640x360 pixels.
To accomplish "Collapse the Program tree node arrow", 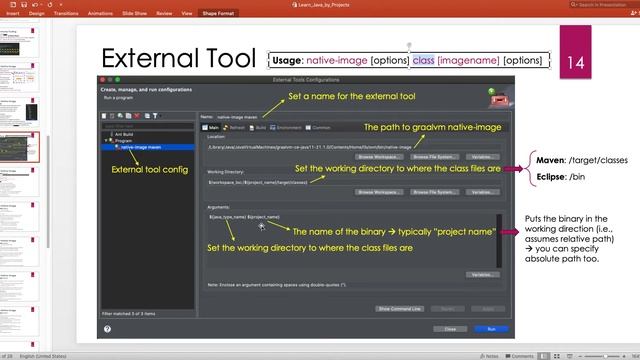I will click(106, 140).
